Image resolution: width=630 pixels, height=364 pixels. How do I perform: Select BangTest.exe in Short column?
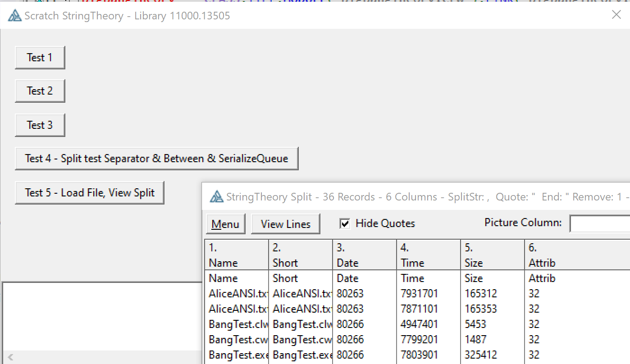point(301,355)
